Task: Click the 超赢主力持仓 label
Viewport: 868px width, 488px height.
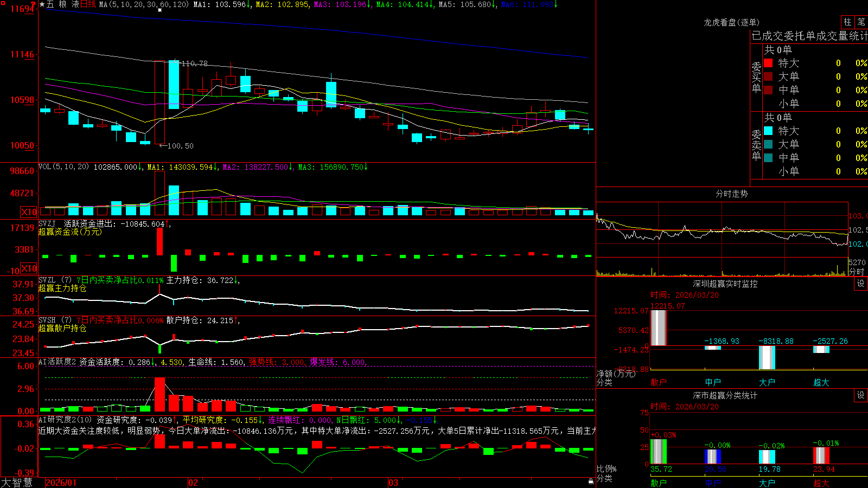Action: pos(62,288)
